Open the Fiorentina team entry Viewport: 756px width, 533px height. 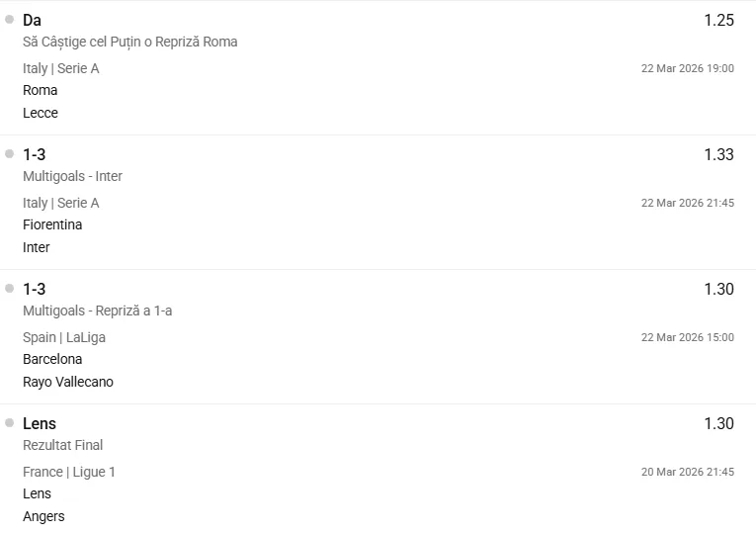point(52,224)
